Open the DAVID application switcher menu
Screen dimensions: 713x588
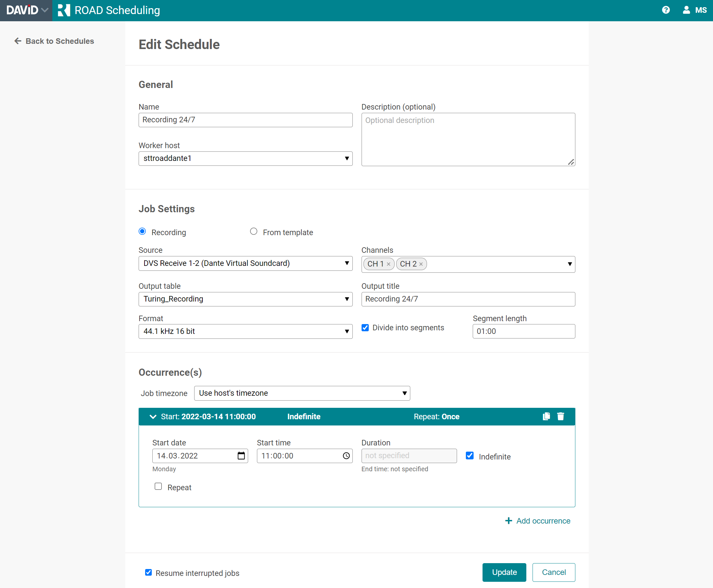tap(26, 10)
